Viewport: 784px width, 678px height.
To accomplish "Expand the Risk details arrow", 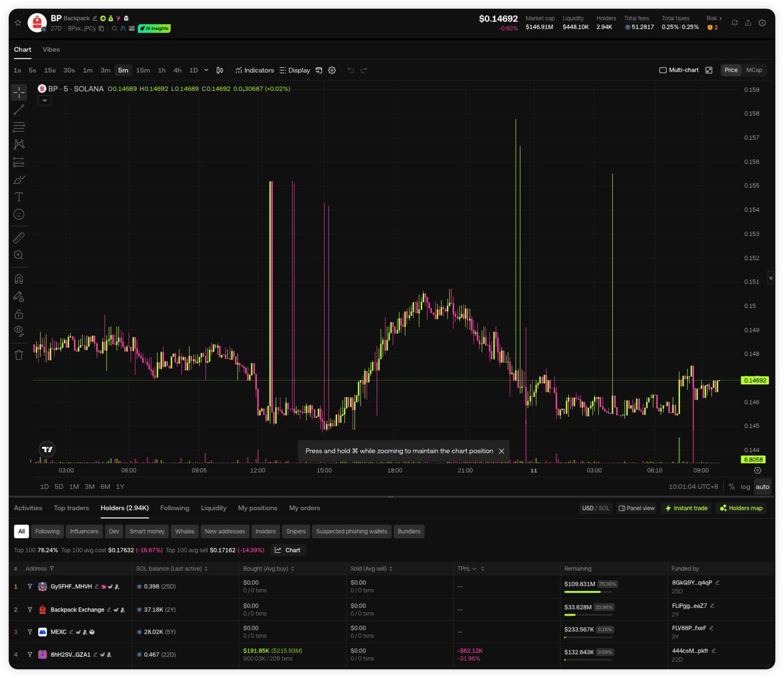I will pyautogui.click(x=721, y=18).
